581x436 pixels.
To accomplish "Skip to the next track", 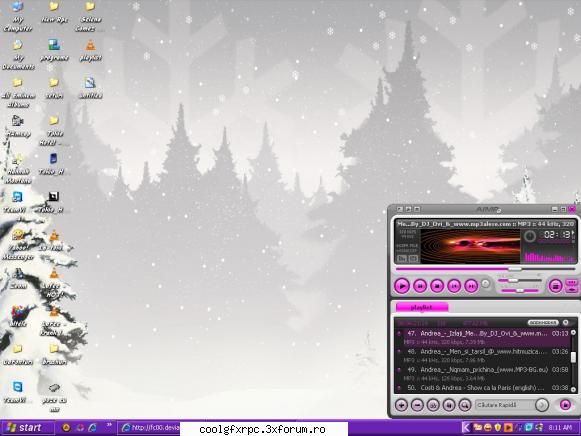I will click(x=471, y=286).
